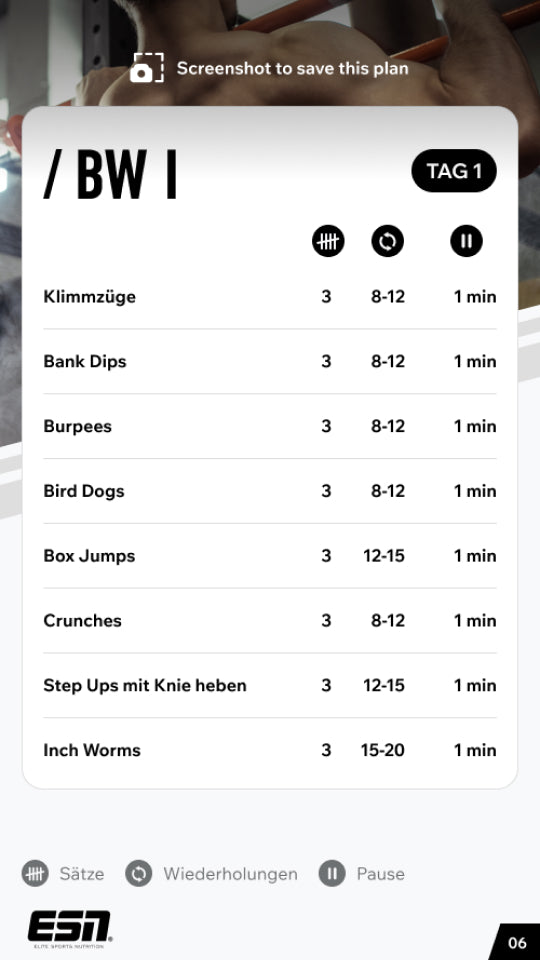Choose the Bird Dogs exercise

pyautogui.click(x=270, y=491)
